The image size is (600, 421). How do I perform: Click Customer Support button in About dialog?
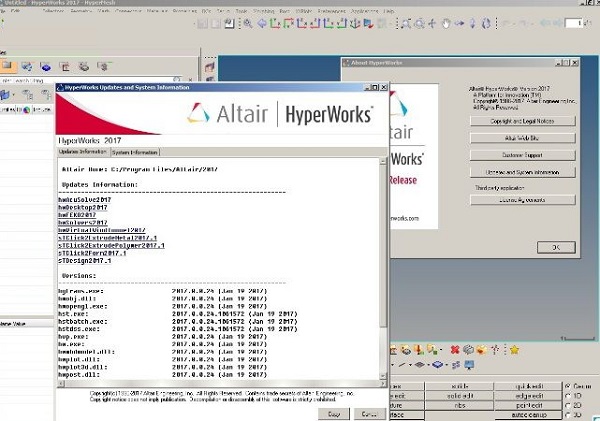coord(523,155)
